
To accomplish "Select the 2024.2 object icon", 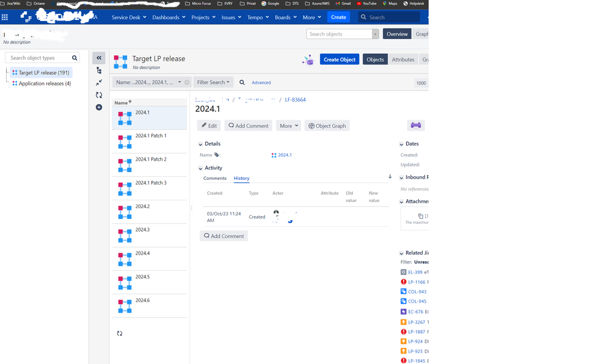I will (x=125, y=212).
